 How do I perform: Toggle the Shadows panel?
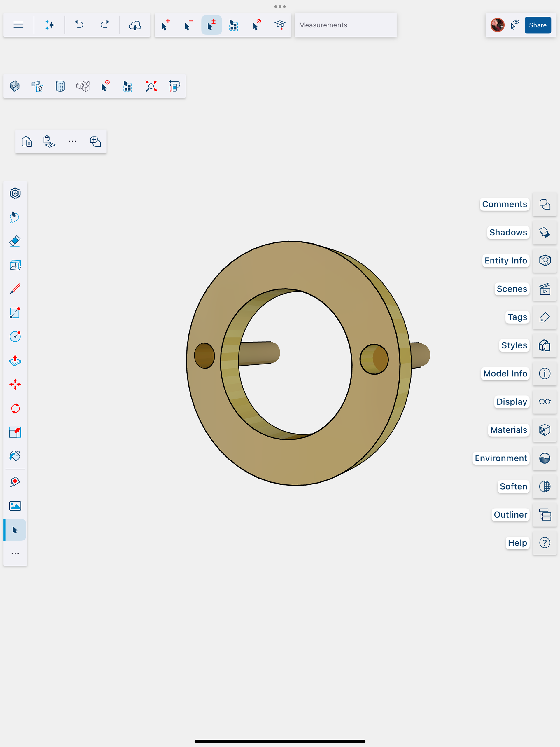pos(545,232)
